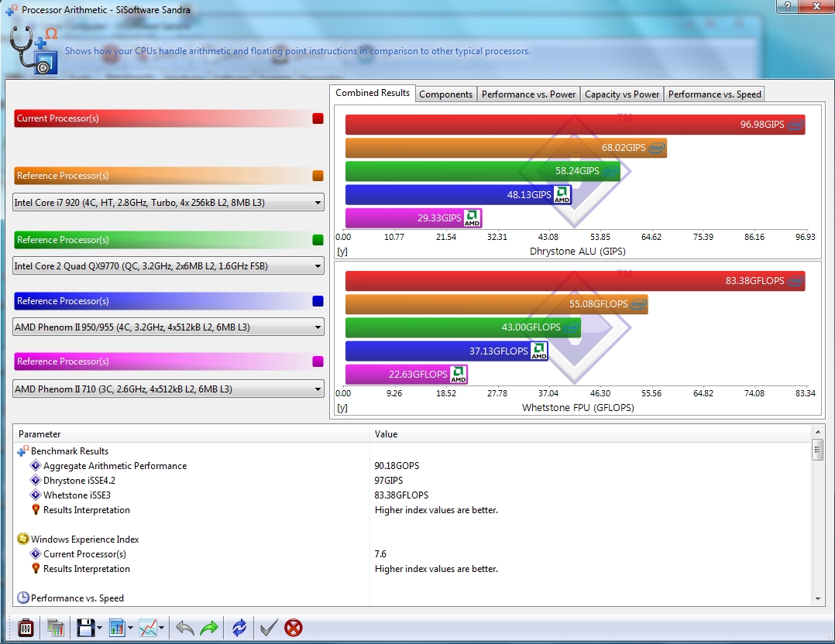
Task: Click the floppy disk save icon
Action: 85,628
